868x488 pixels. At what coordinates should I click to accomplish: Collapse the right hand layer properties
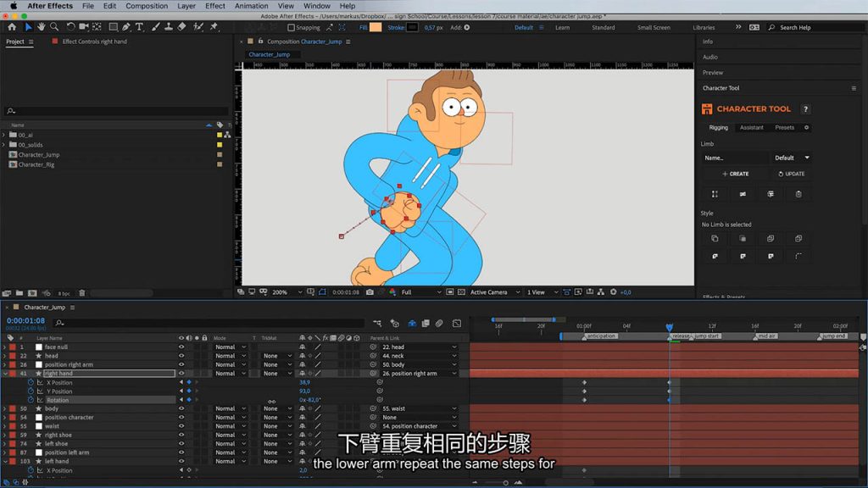(x=5, y=374)
